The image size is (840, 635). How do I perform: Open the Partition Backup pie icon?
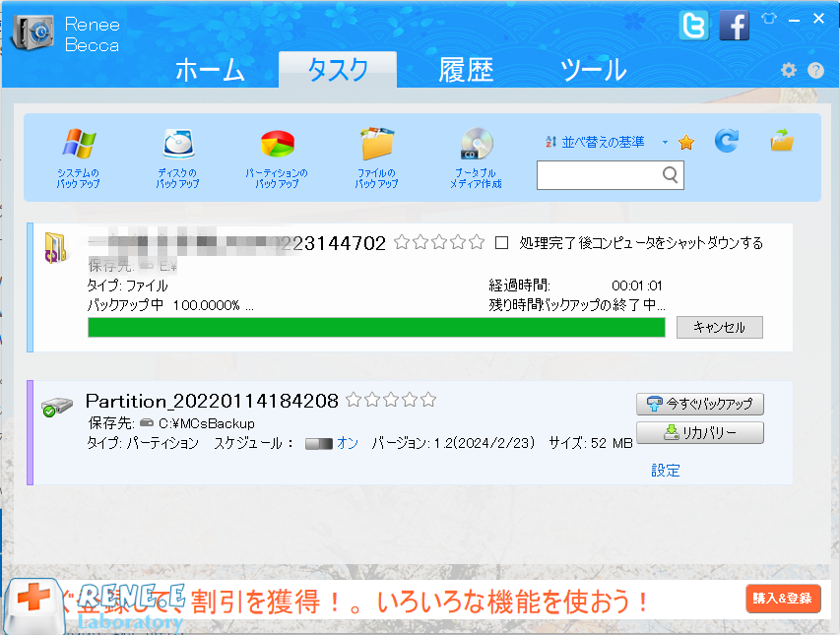point(277,144)
